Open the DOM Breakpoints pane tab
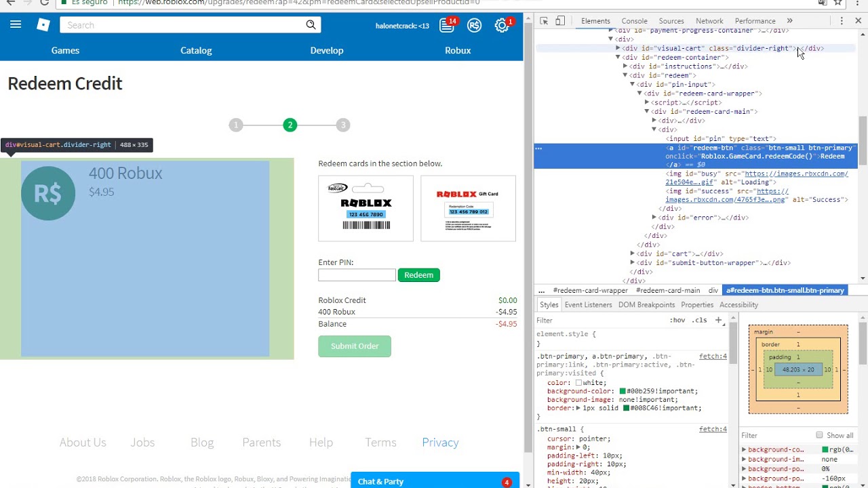Viewport: 868px width, 488px height. [x=646, y=305]
